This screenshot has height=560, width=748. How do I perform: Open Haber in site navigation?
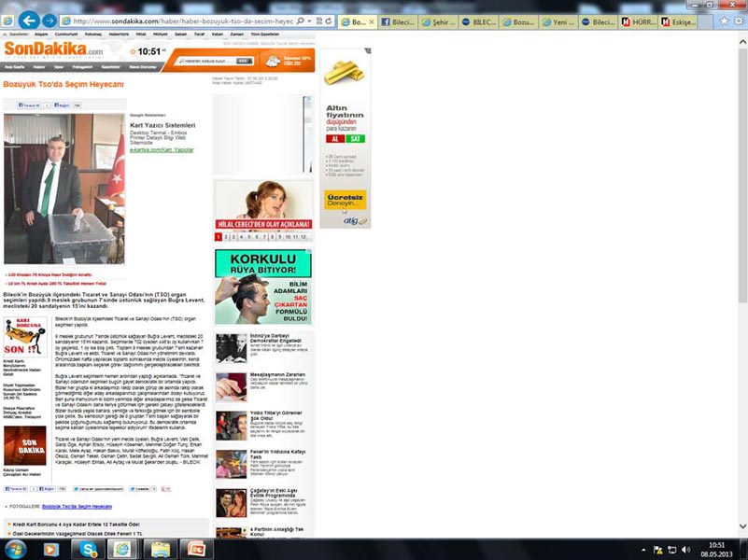point(39,67)
